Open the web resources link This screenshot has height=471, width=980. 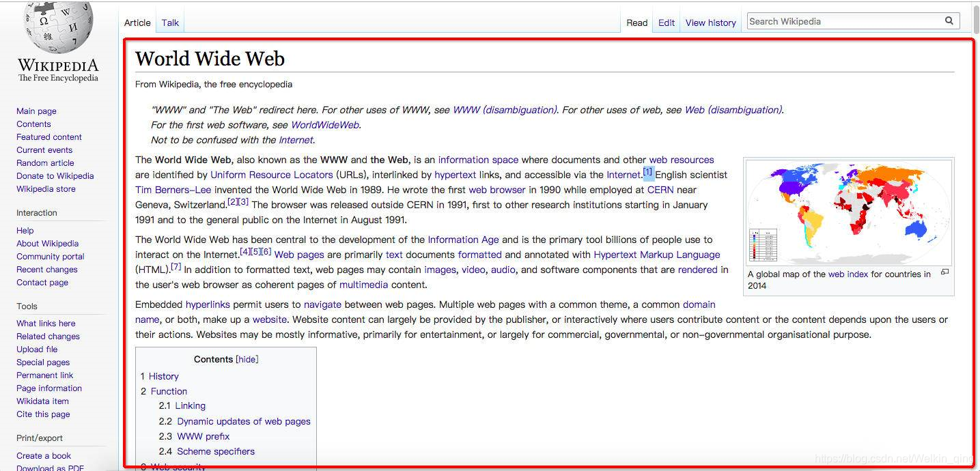pos(682,160)
